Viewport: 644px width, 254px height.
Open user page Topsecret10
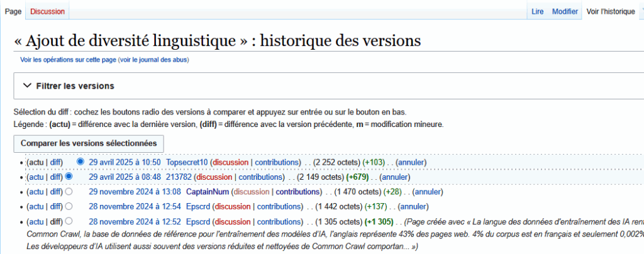187,162
